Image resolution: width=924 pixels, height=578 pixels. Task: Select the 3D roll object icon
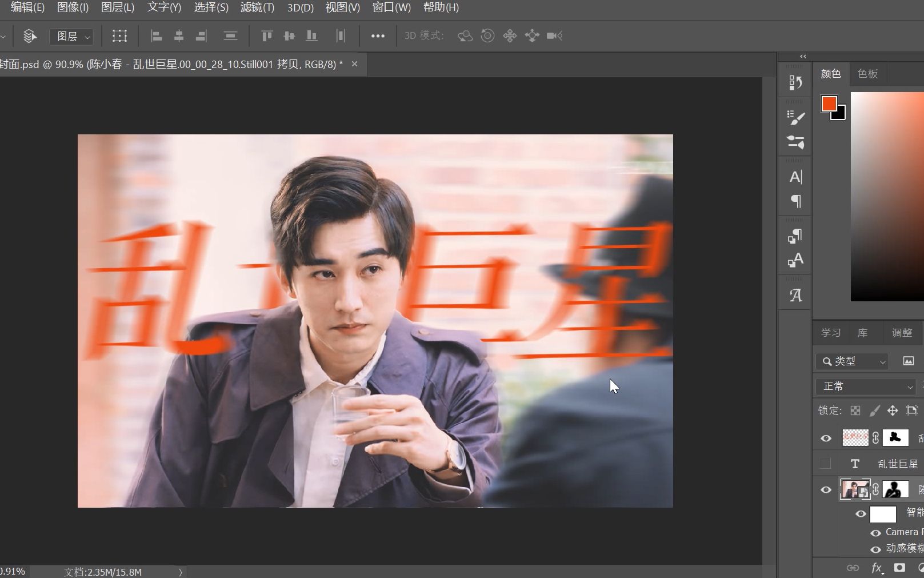tap(487, 36)
